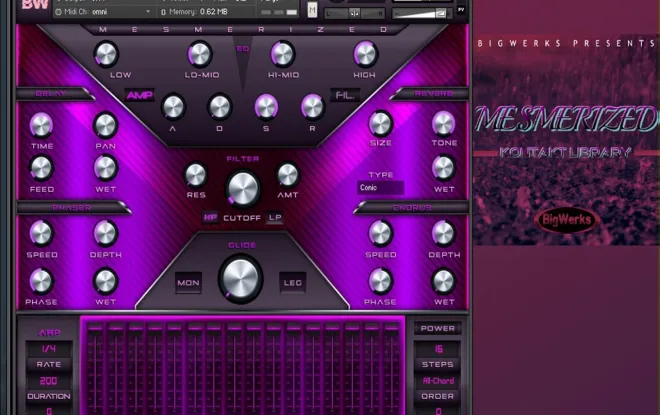Screen dimensions: 660x415
Task: Click the envelope Attack (A) knob
Action: [x=173, y=107]
